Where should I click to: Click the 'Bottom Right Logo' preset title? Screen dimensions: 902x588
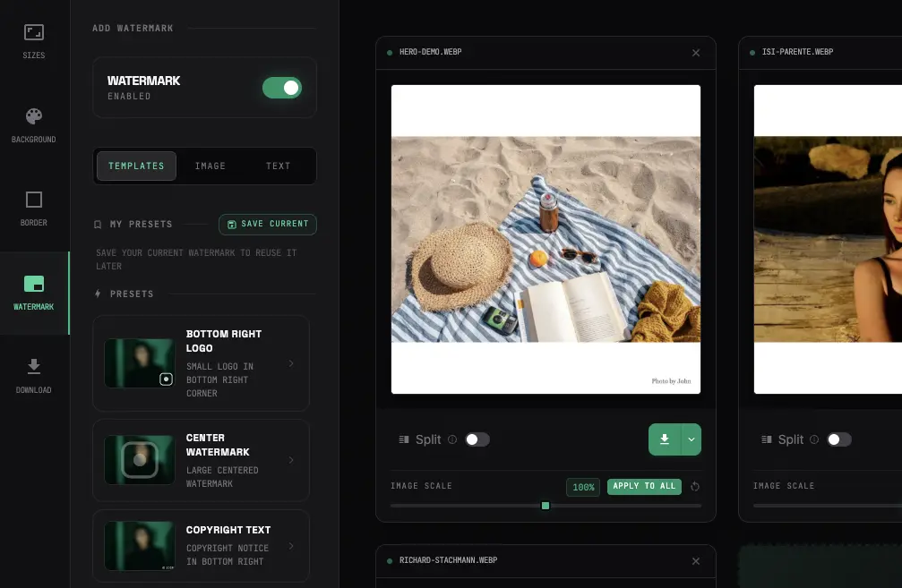pos(224,341)
